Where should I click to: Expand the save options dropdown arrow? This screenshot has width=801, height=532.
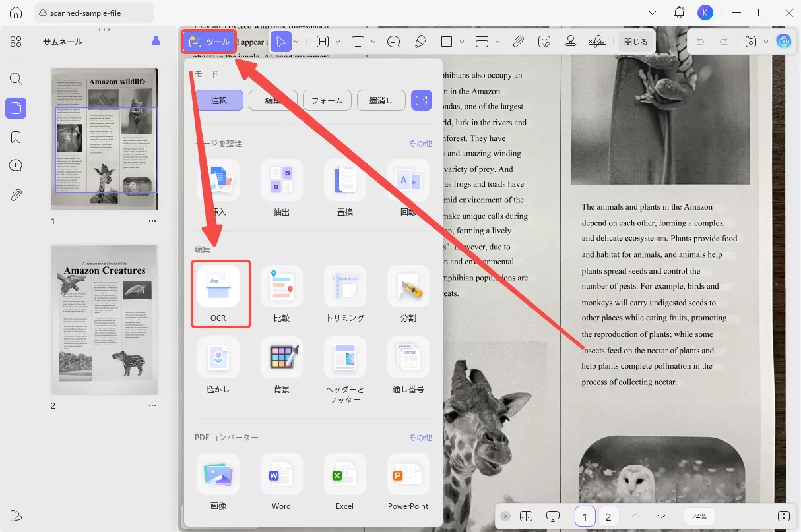(766, 42)
